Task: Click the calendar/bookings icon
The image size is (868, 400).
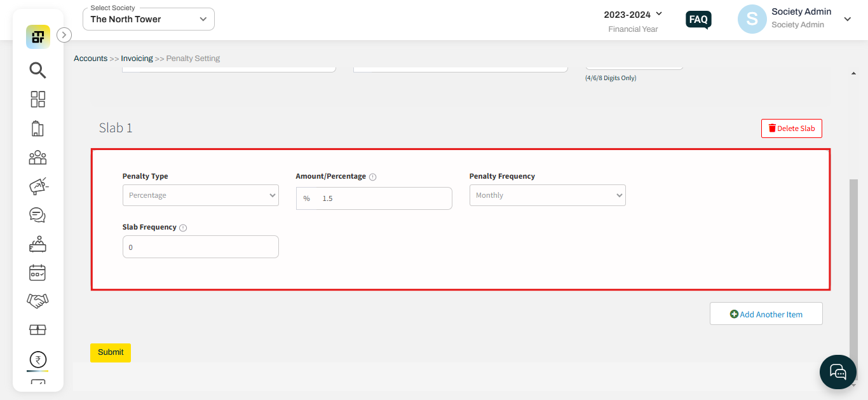Action: tap(37, 272)
